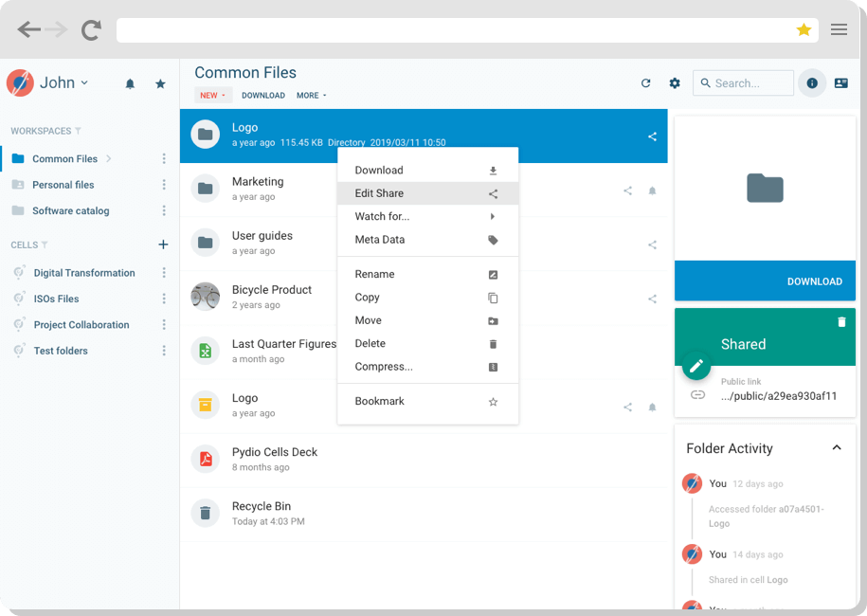This screenshot has height=616, width=867.
Task: Collapse the Folder Activity panel
Action: (837, 447)
